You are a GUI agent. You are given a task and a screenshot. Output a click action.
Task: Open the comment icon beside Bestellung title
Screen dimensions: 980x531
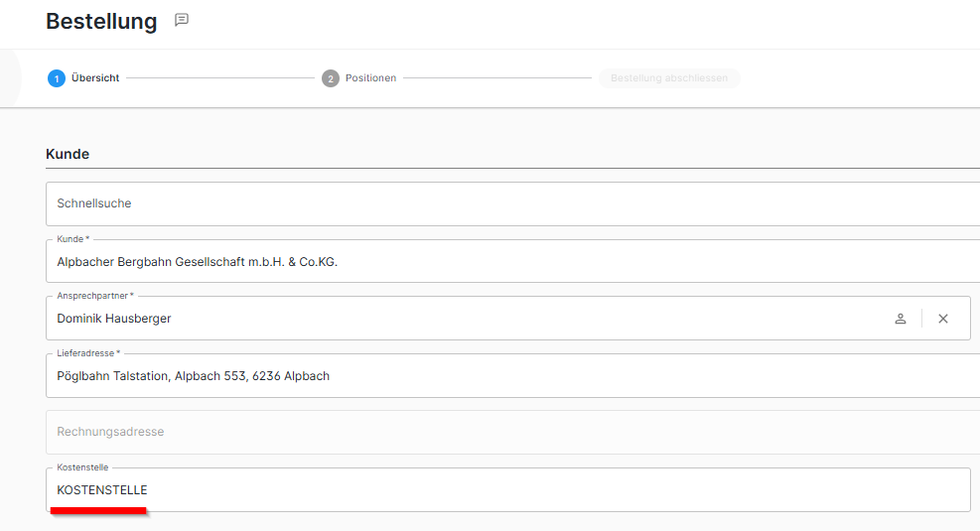182,20
